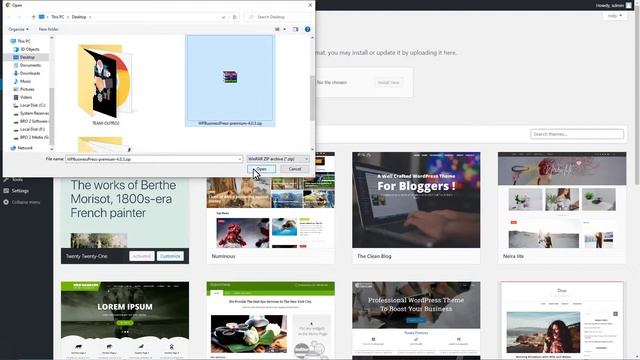Viewport: 640px width, 360px height.
Task: Open the file type filter dropdown
Action: click(x=278, y=159)
